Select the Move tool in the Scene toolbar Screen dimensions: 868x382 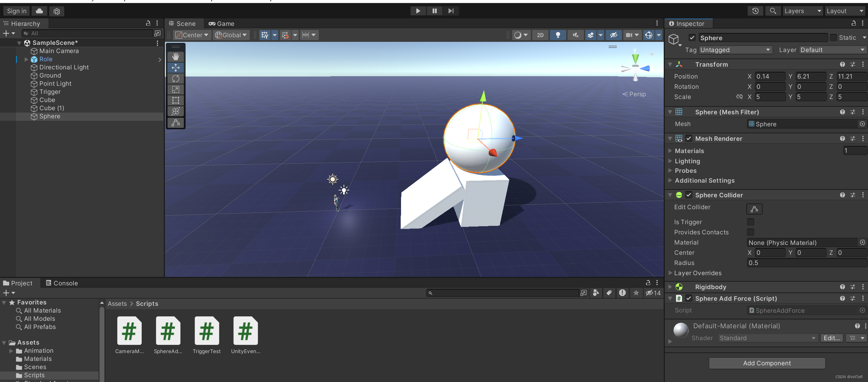coord(176,67)
